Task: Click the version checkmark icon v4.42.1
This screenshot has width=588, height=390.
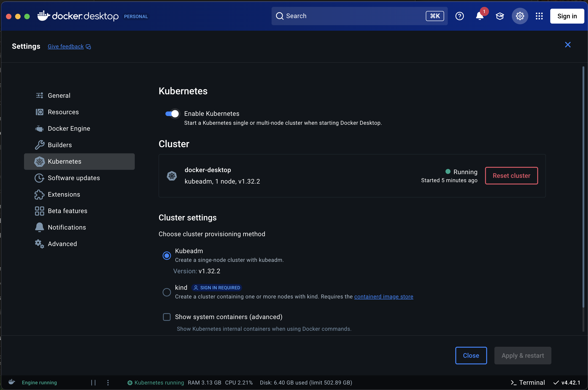Action: point(556,382)
